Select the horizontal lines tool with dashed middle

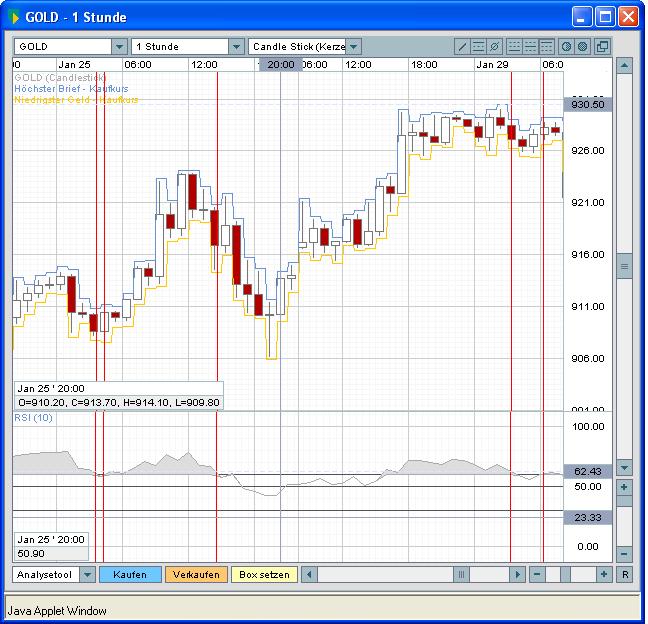tap(478, 47)
